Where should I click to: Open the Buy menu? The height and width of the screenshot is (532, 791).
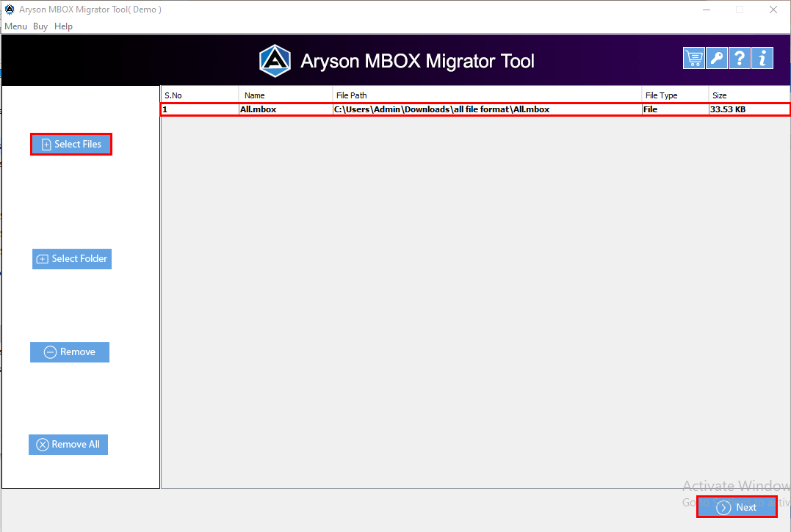(40, 26)
